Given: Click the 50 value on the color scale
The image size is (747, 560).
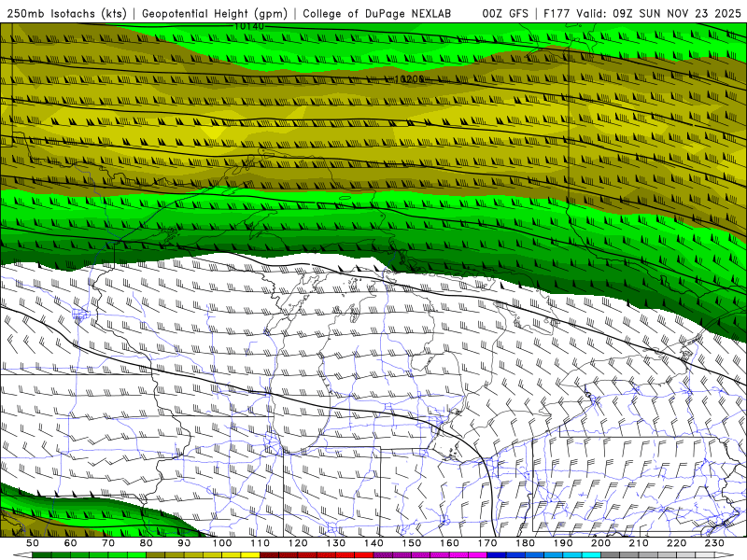Looking at the screenshot, I should pos(33,543).
